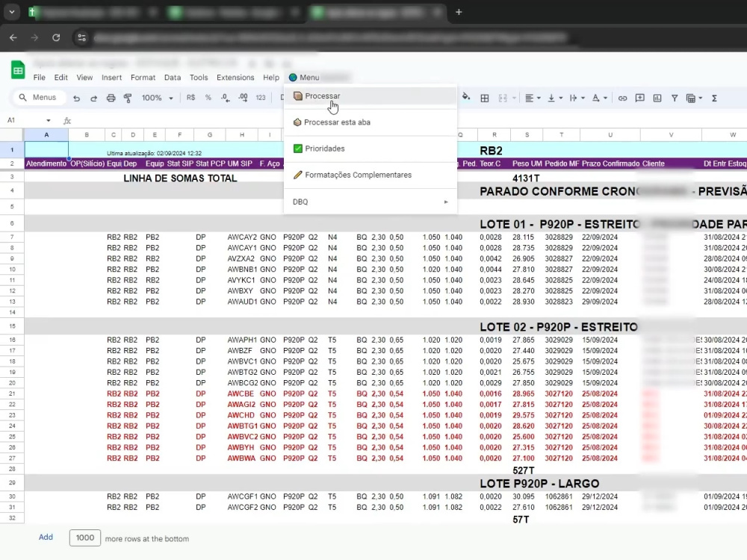The height and width of the screenshot is (560, 747).
Task: Open the functions sigma menu
Action: (714, 98)
